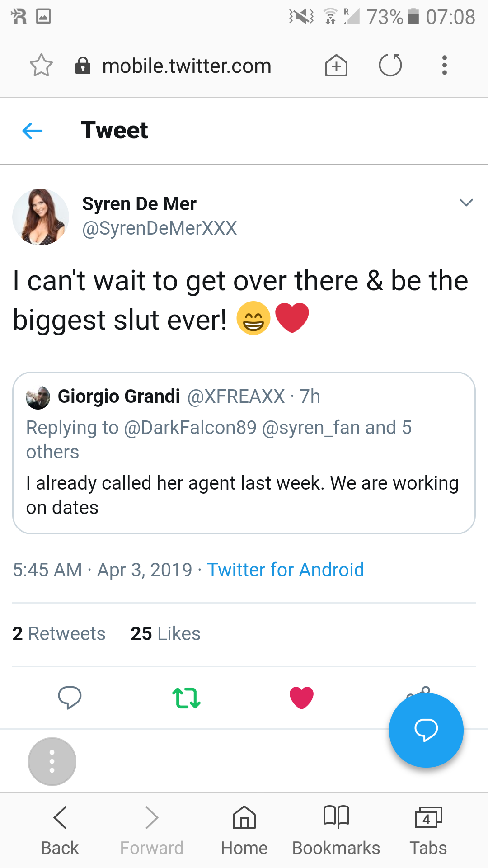Expand the tweet options chevron
488x868 pixels.
[x=466, y=203]
